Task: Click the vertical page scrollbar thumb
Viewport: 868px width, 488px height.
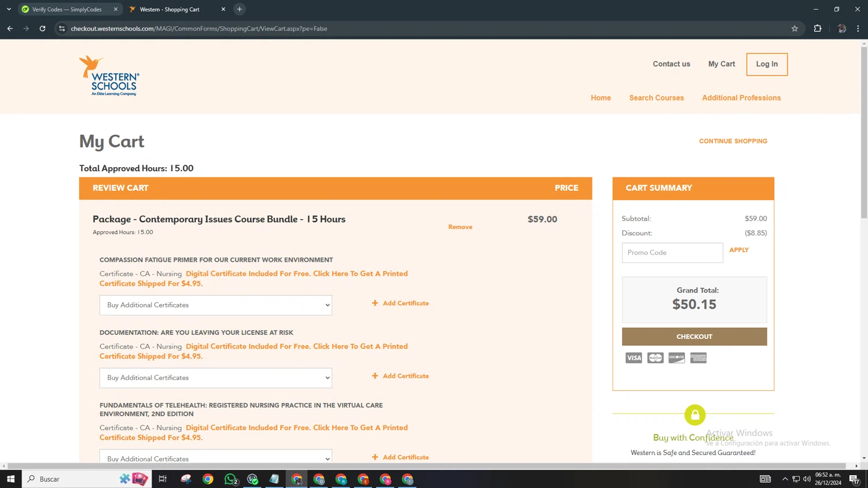Action: (864, 133)
